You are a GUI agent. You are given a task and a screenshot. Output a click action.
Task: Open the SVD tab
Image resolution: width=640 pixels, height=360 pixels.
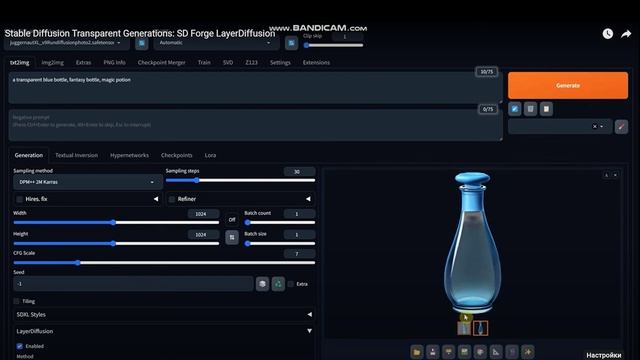click(x=228, y=62)
